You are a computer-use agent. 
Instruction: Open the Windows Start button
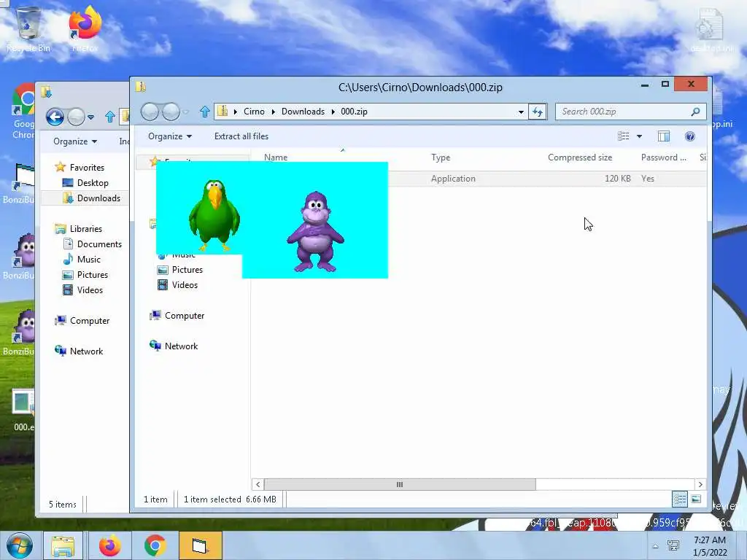(x=20, y=545)
